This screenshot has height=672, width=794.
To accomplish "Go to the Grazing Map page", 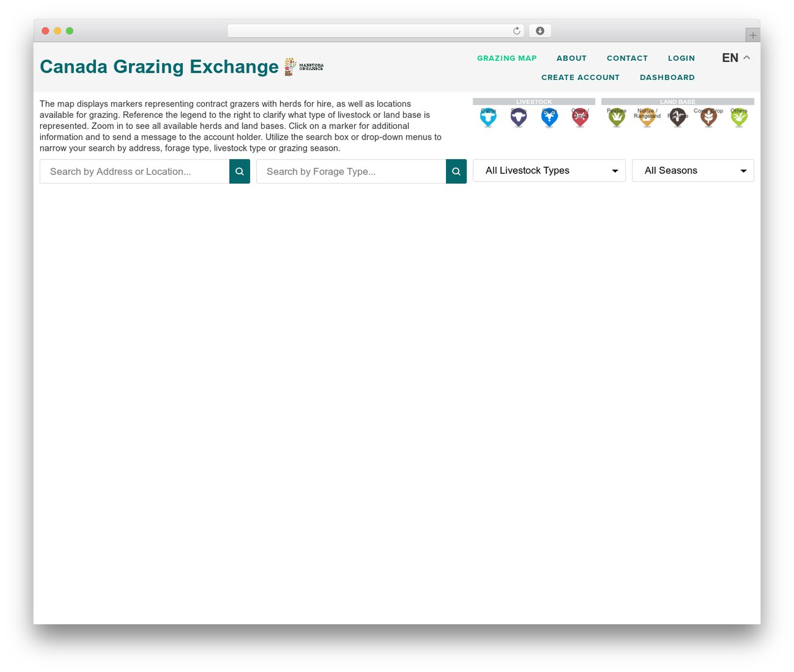I will tap(507, 58).
